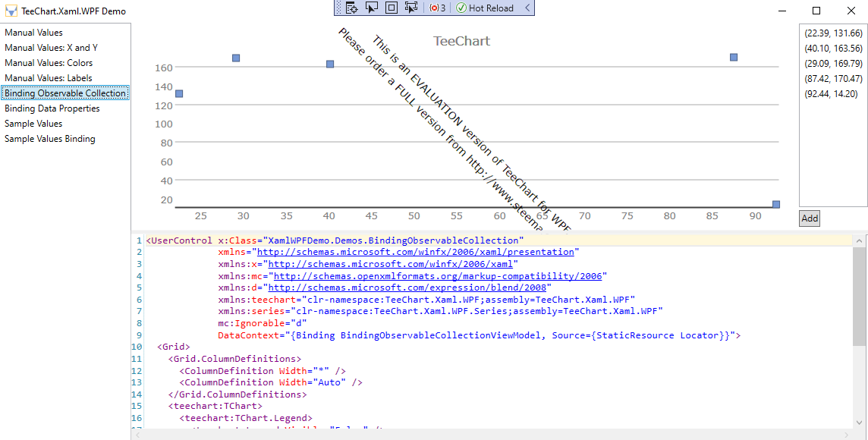This screenshot has height=440, width=868.
Task: Maximize the TeeChart demo window
Action: click(x=816, y=11)
